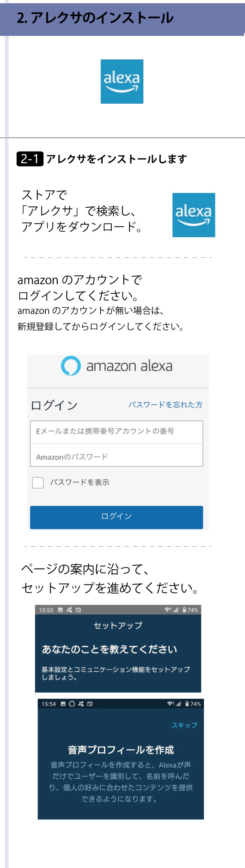Click the blue Amazon Alexa ring logo
Screen dimensions: 245x868
coord(71,366)
